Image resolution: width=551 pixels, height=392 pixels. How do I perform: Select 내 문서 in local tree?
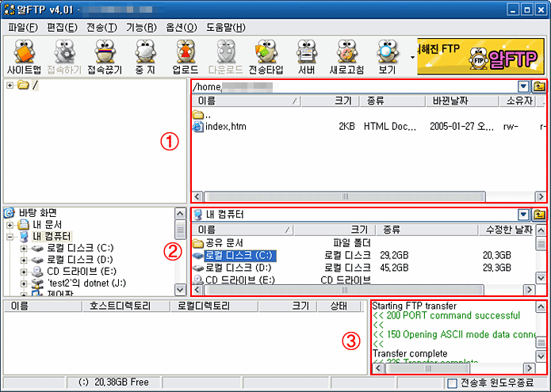click(x=48, y=225)
